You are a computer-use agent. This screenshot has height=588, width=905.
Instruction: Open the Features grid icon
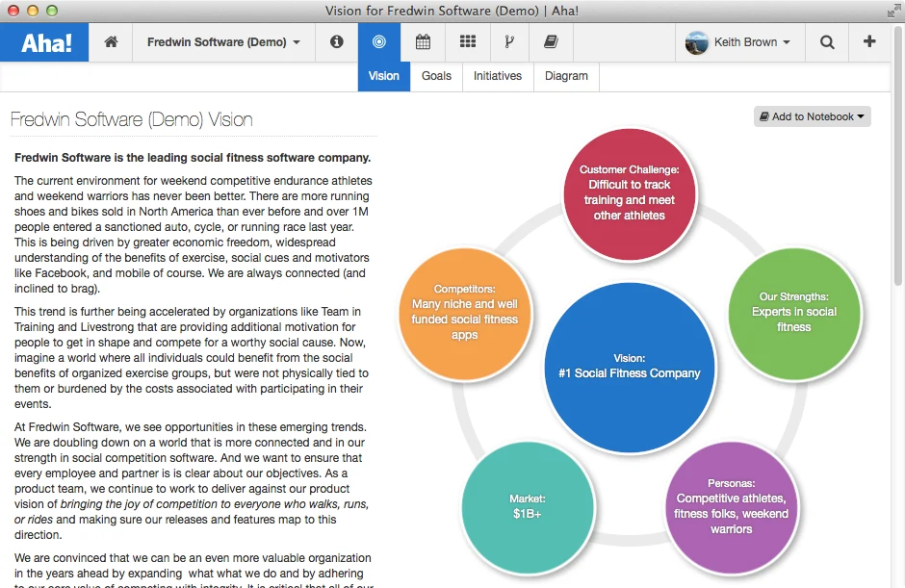click(x=468, y=41)
